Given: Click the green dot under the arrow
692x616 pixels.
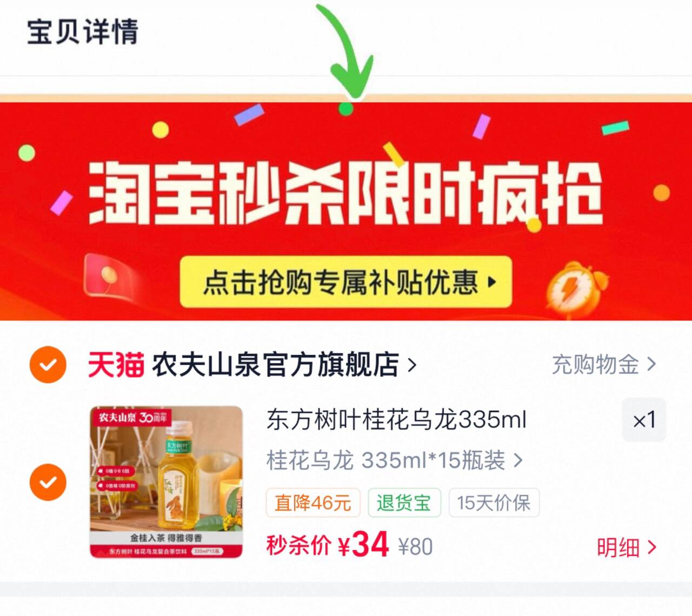Looking at the screenshot, I should [346, 109].
